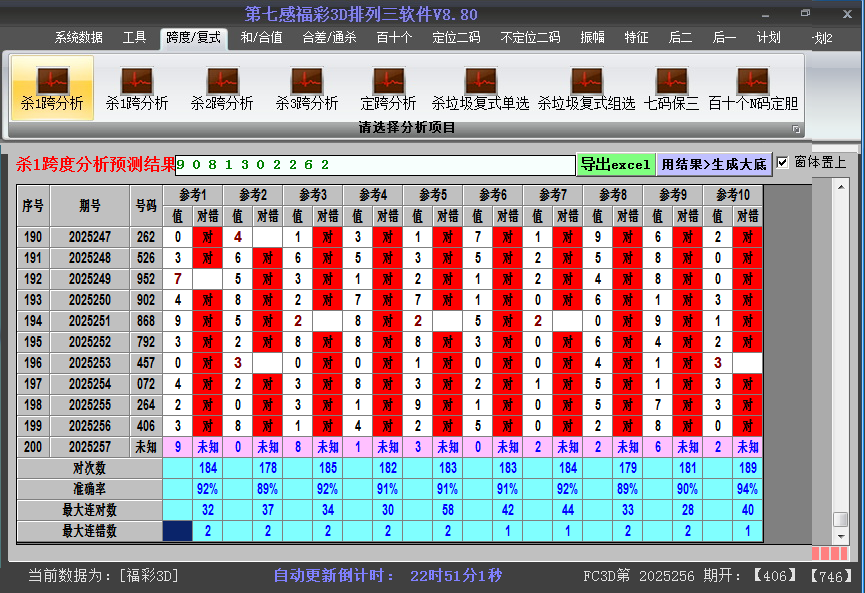Open the 杀2跨分析 analysis tool
The width and height of the screenshot is (865, 593).
222,88
